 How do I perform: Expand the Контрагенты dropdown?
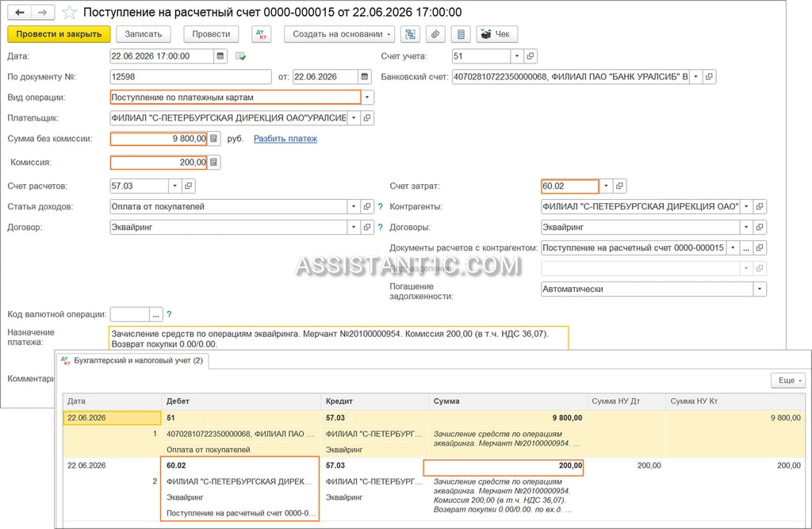[x=746, y=206]
